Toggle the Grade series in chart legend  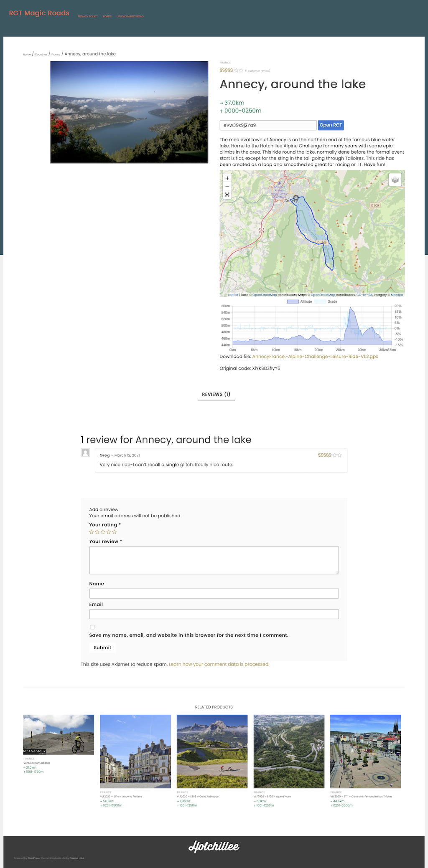tap(326, 301)
